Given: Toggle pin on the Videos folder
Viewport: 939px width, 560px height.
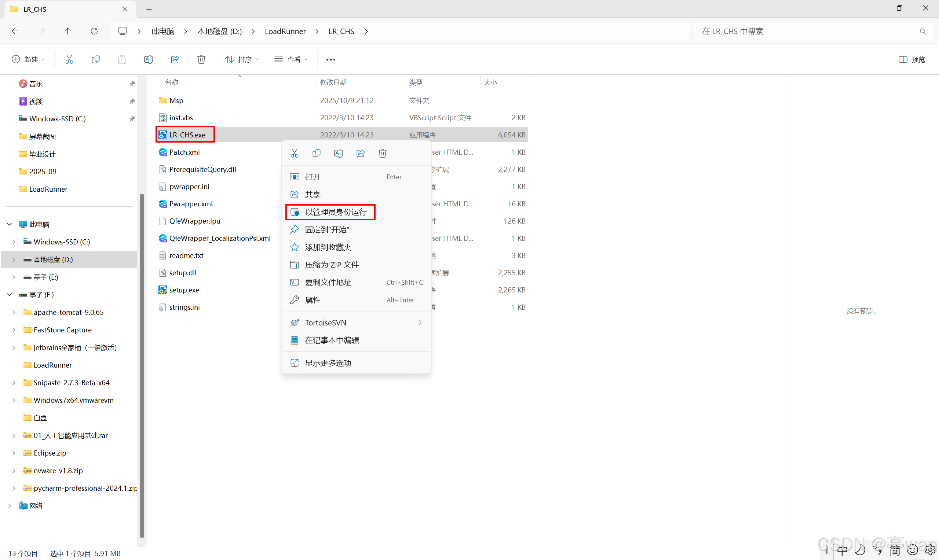Looking at the screenshot, I should pos(132,101).
